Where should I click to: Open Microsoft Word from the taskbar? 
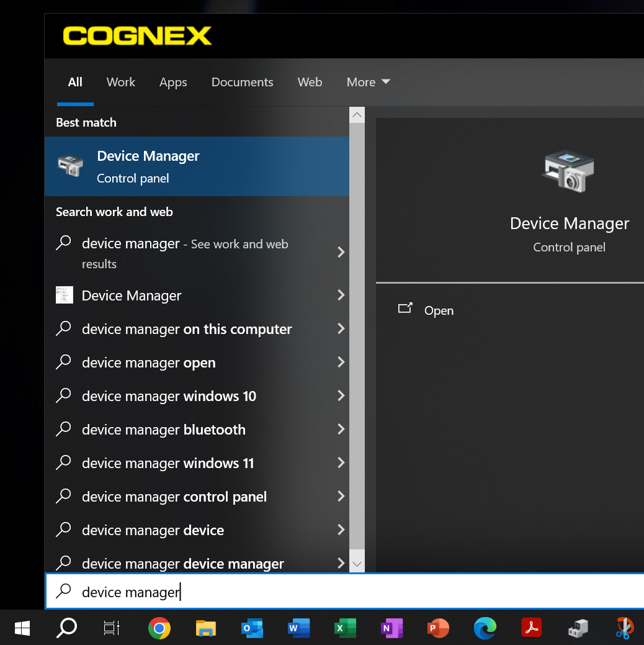[x=298, y=628]
